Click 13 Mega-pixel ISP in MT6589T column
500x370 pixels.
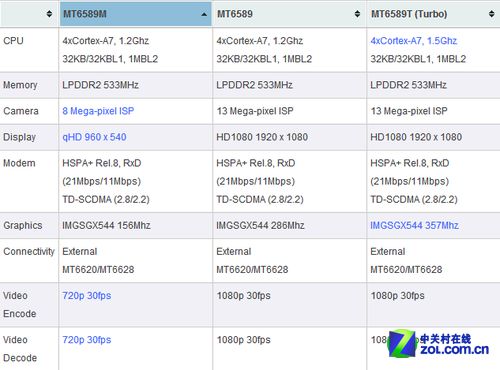pyautogui.click(x=409, y=111)
